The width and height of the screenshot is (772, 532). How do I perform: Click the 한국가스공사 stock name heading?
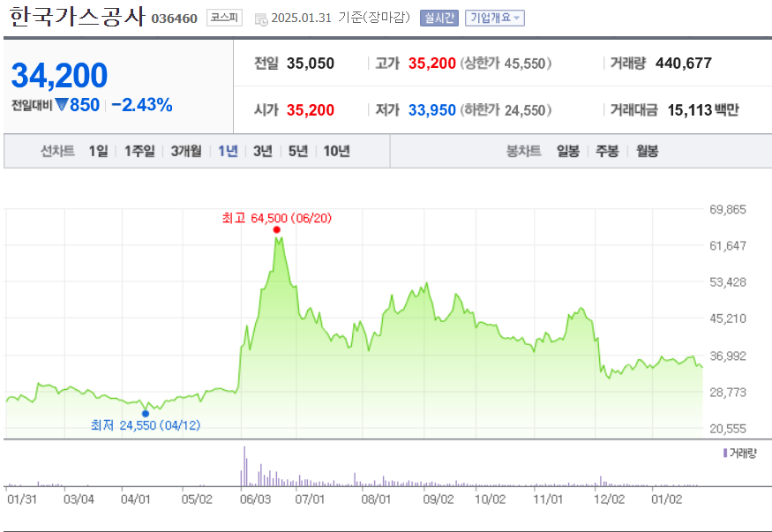[78, 17]
